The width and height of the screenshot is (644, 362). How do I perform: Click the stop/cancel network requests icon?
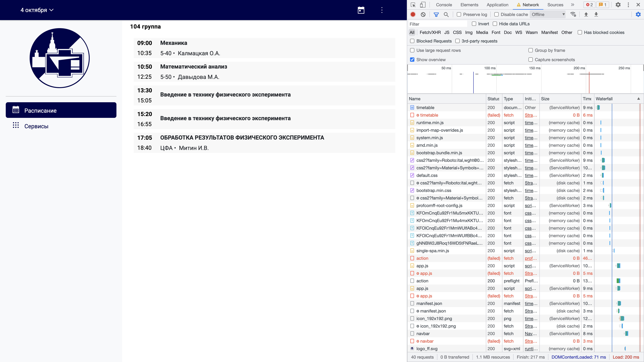pyautogui.click(x=423, y=14)
